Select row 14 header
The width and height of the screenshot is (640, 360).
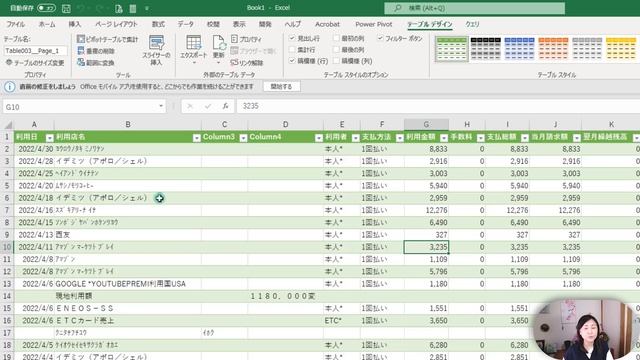click(7, 296)
